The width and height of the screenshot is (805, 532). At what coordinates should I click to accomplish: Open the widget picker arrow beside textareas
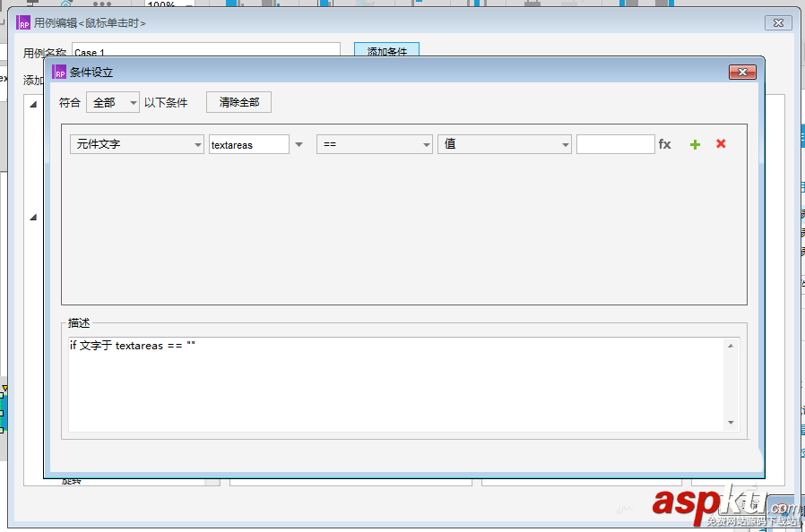coord(298,144)
